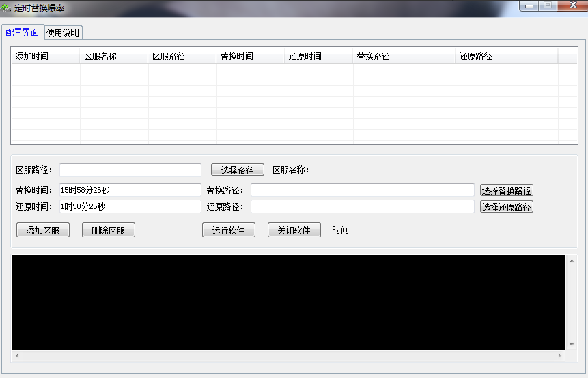588x378 pixels.
Task: Switch to the 配置界面 tab
Action: pyautogui.click(x=23, y=32)
